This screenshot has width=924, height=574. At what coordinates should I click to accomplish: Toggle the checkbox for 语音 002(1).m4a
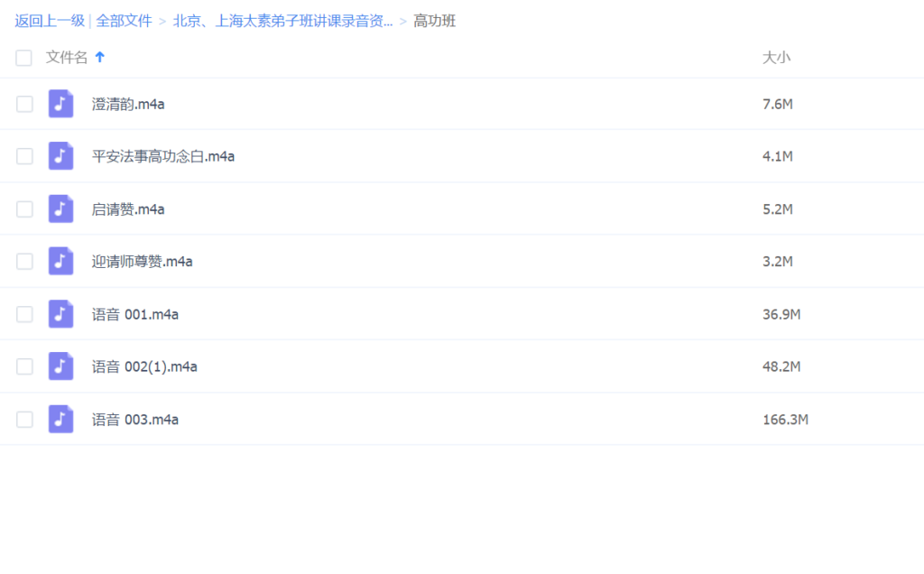tap(24, 366)
